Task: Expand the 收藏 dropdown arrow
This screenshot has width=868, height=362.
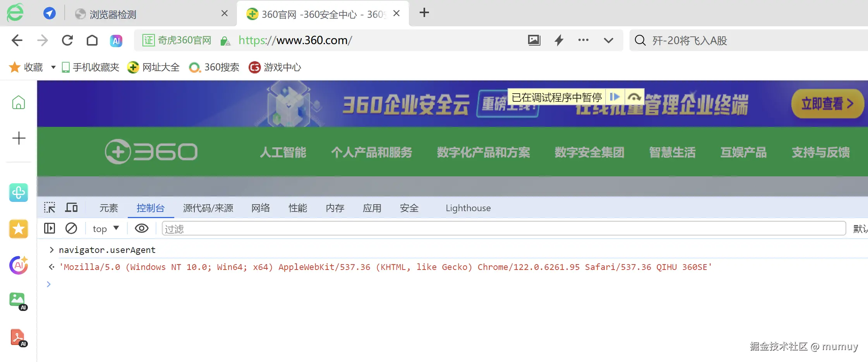Action: [53, 67]
